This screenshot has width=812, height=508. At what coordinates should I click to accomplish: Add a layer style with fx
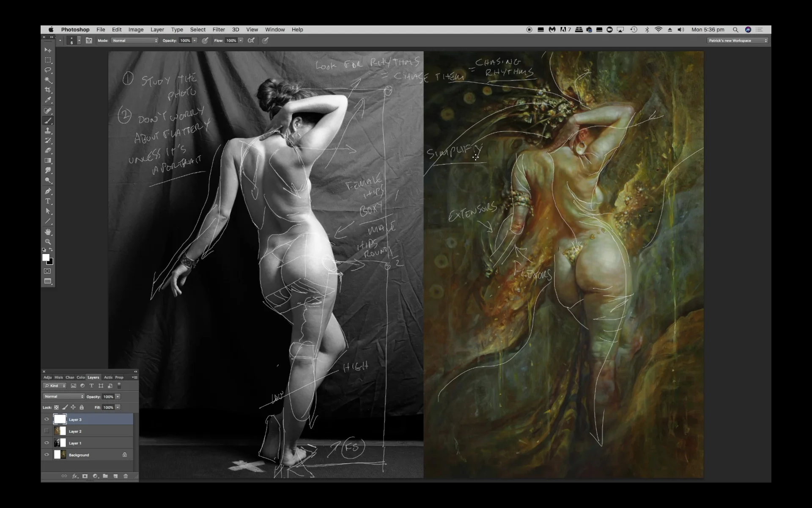pos(75,476)
